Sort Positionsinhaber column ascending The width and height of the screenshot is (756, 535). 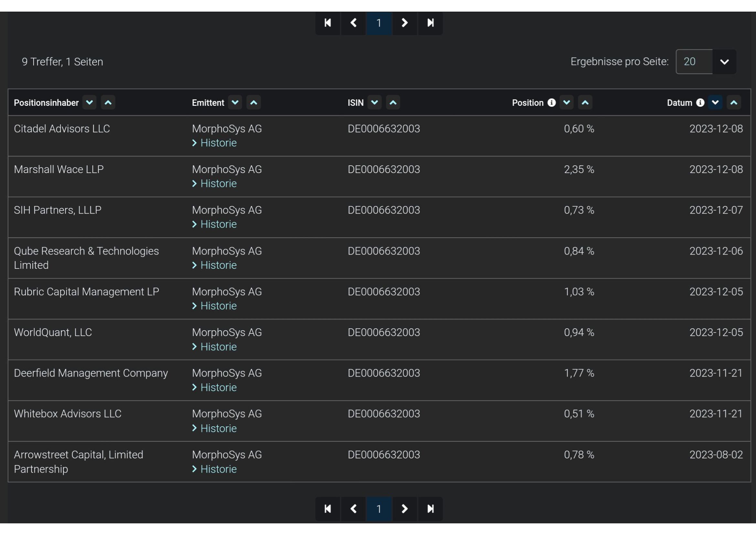click(108, 103)
